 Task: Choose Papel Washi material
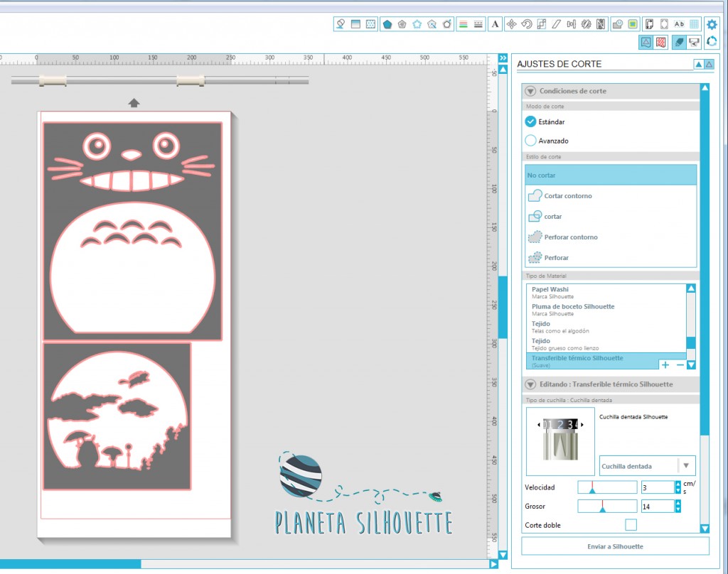coord(606,293)
